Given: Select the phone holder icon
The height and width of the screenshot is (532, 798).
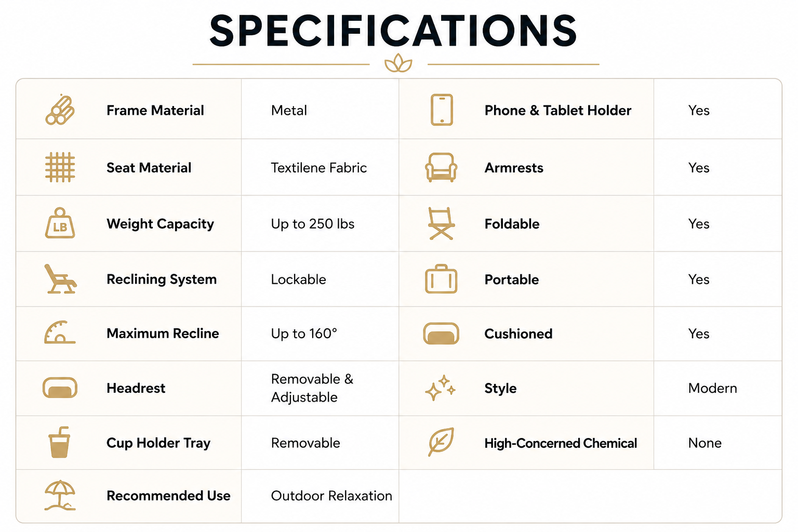Looking at the screenshot, I should [442, 110].
